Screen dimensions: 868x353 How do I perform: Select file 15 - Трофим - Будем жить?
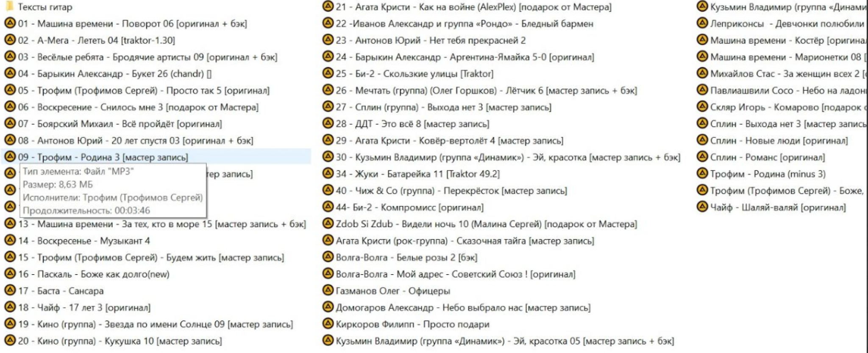(x=151, y=257)
